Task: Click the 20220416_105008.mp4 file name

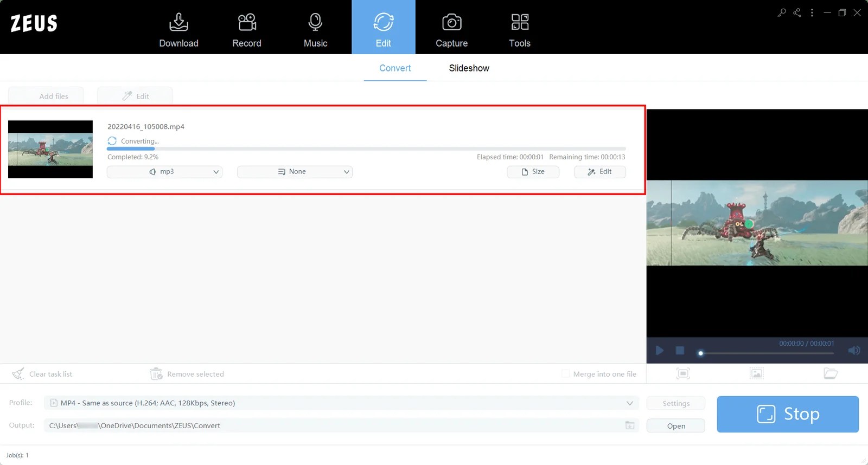Action: point(146,127)
